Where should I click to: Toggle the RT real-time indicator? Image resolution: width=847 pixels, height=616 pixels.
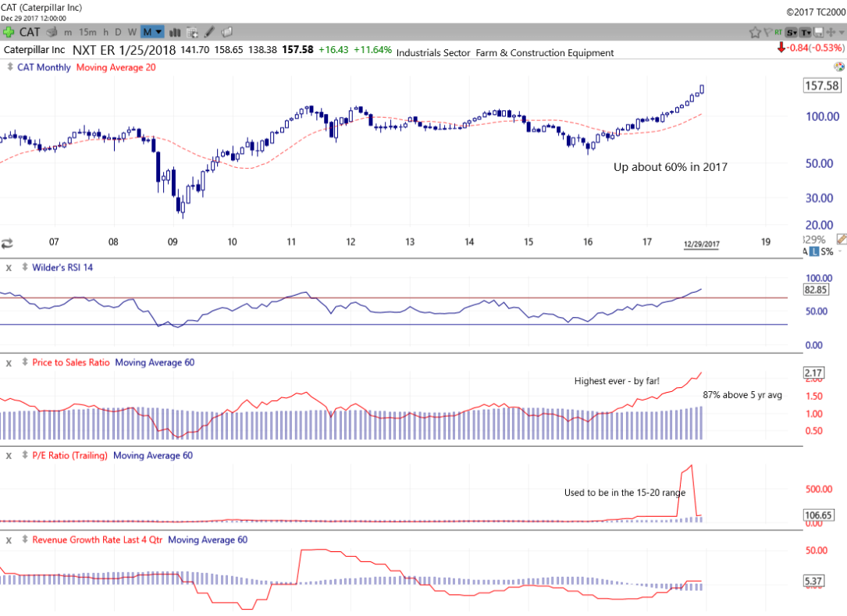[x=779, y=32]
